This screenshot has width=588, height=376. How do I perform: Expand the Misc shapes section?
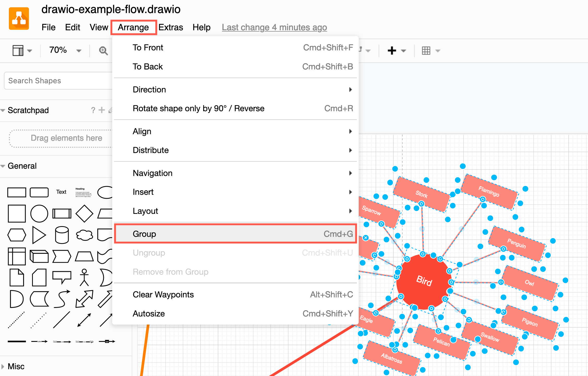(x=16, y=366)
